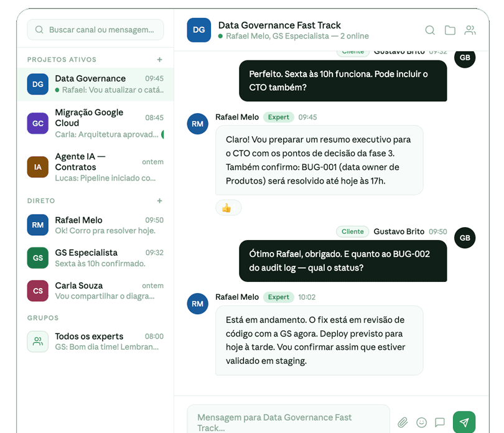Screen dimensions: 504x433
Task: Select the 'Claro! Vou preparar um resumo' message
Action: pyautogui.click(x=319, y=160)
